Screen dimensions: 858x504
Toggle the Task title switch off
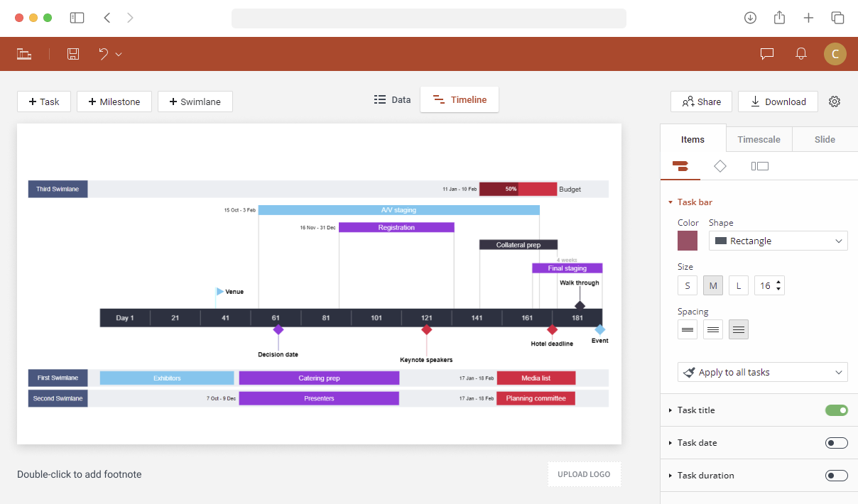(x=837, y=410)
